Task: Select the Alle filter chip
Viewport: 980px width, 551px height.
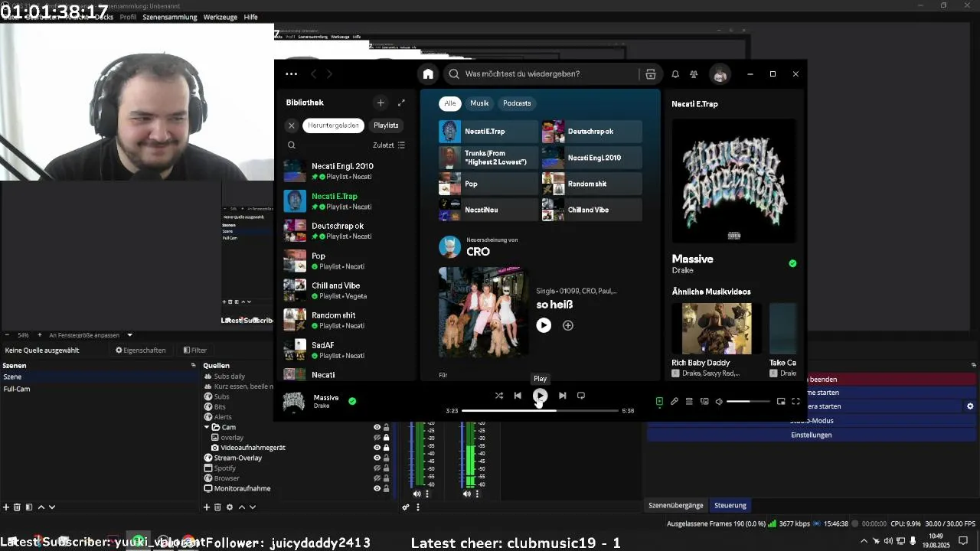Action: click(x=450, y=103)
